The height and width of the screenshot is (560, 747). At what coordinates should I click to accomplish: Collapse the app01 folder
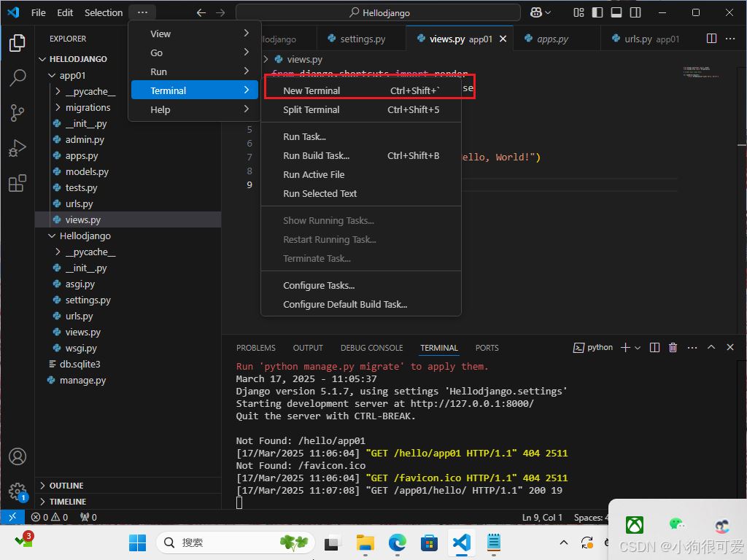click(x=52, y=75)
